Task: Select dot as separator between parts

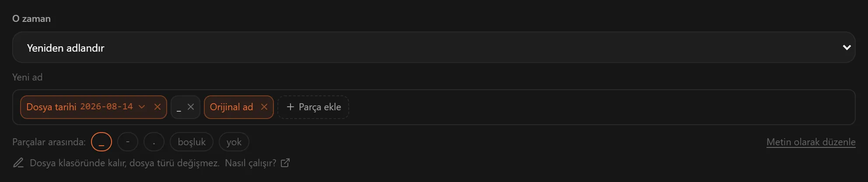Action: tap(154, 142)
